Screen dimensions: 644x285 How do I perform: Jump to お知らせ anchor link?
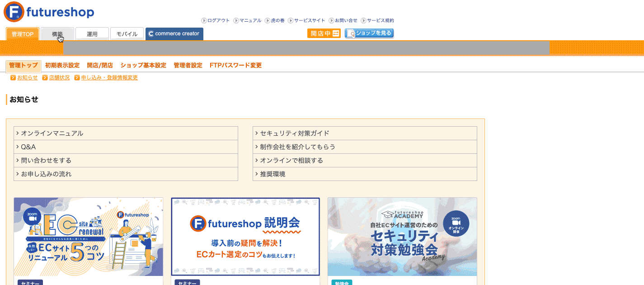(28, 78)
